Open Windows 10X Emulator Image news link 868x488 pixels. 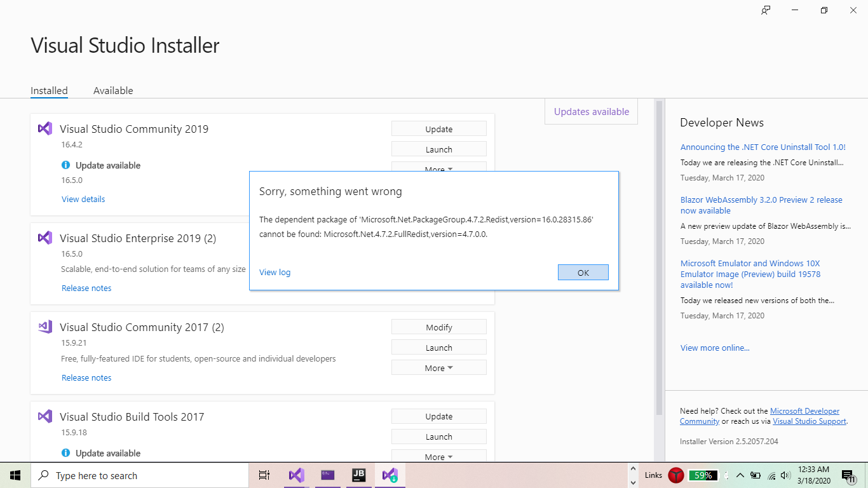[750, 274]
